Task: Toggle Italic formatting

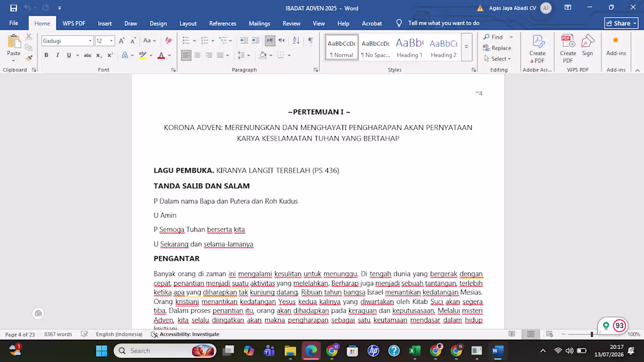Action: pos(57,55)
